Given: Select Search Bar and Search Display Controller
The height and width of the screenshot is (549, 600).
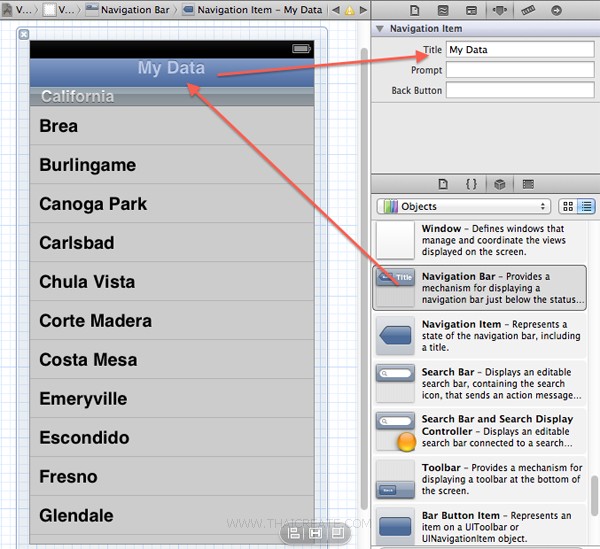Looking at the screenshot, I should click(479, 431).
